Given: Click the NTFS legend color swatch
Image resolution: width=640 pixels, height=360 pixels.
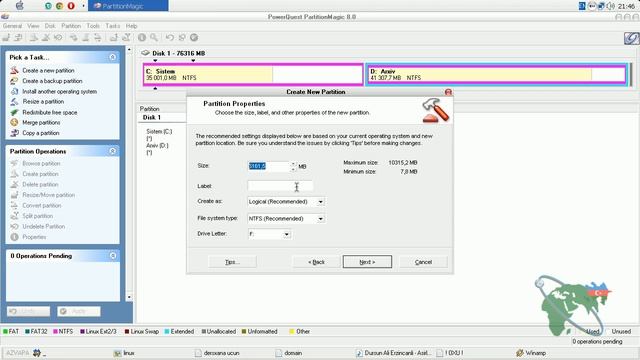Looking at the screenshot, I should pyautogui.click(x=55, y=331).
